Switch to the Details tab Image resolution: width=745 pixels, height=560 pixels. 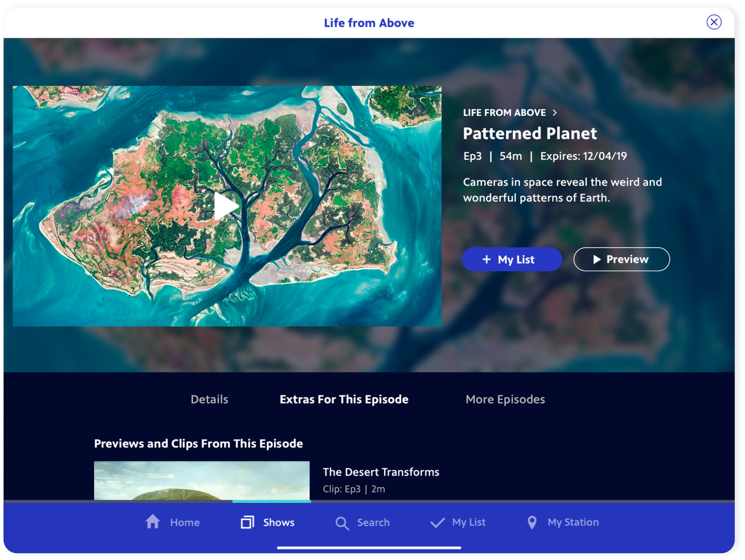pyautogui.click(x=209, y=399)
